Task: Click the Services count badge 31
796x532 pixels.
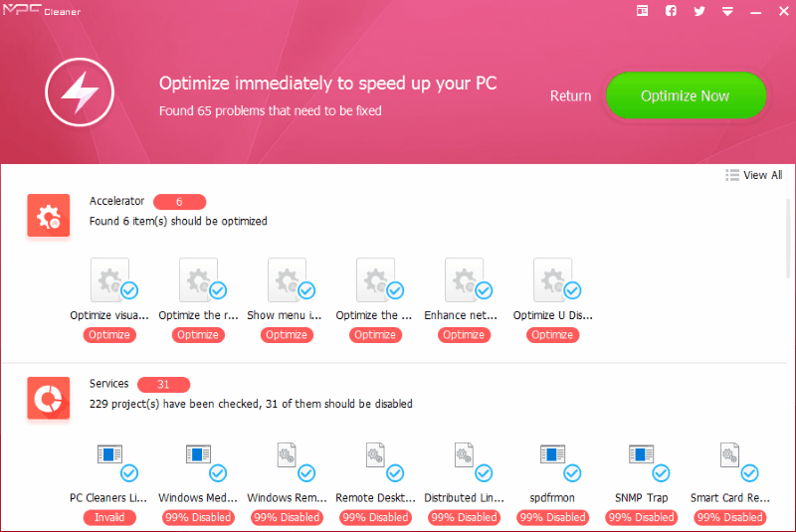Action: pos(163,385)
